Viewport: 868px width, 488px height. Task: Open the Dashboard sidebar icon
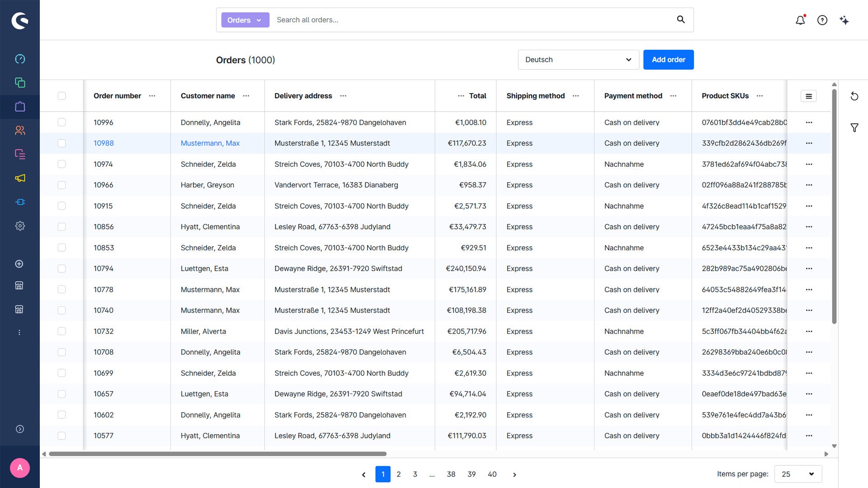(x=20, y=59)
